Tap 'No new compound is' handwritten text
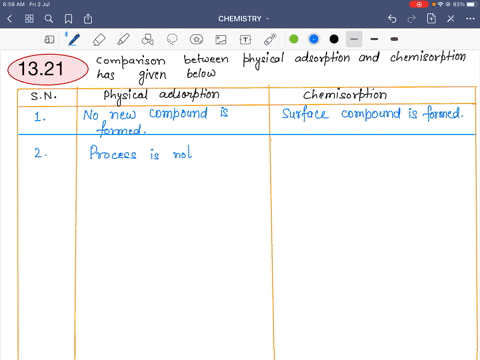480x360 pixels. click(x=156, y=114)
